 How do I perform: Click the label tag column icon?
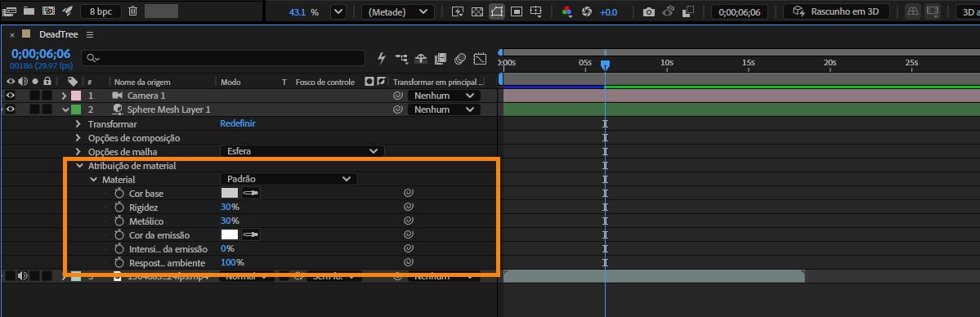(x=73, y=82)
